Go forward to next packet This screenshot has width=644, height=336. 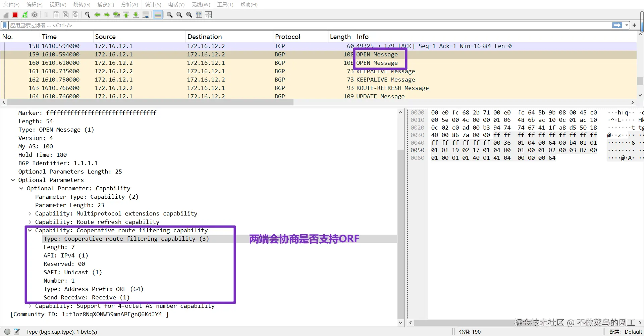(107, 15)
